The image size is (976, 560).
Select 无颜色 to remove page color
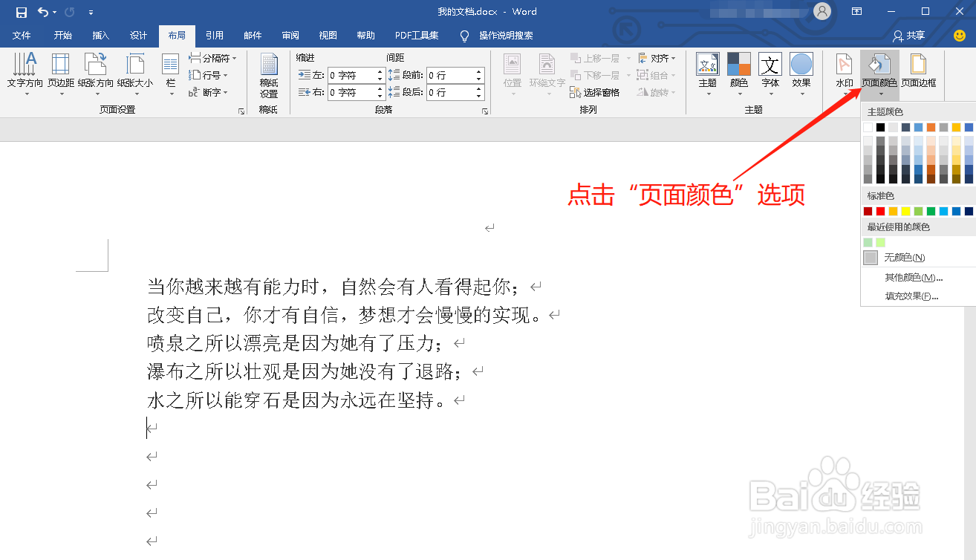tap(899, 258)
